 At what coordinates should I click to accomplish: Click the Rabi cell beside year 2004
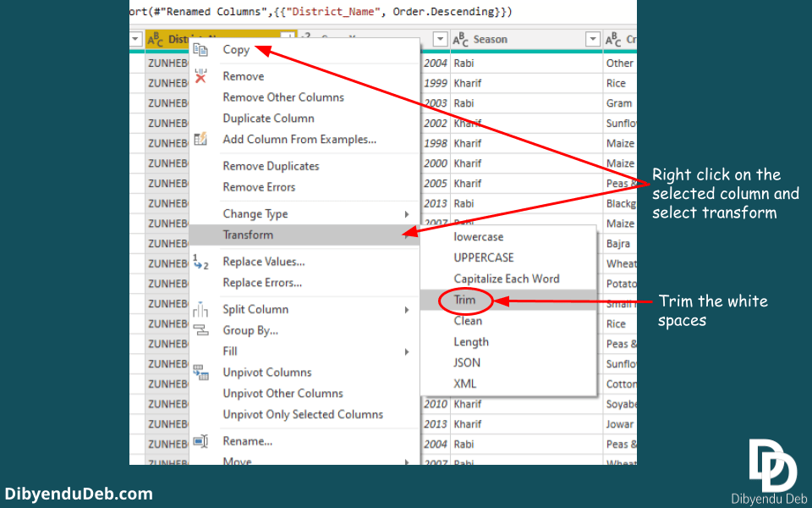pyautogui.click(x=526, y=63)
